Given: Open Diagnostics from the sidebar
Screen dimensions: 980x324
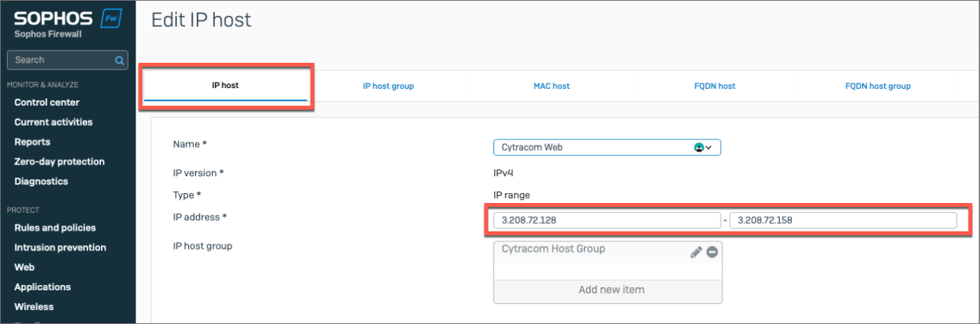Looking at the screenshot, I should [x=41, y=182].
